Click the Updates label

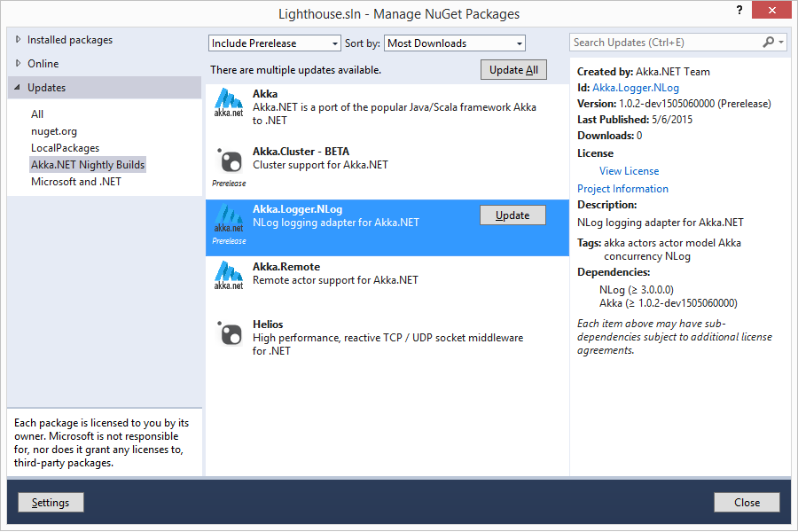point(46,88)
